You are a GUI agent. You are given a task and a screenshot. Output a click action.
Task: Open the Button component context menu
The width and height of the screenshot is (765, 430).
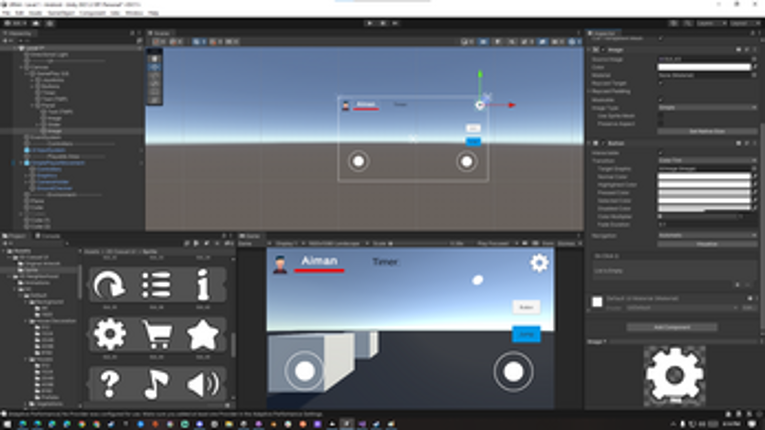point(754,143)
